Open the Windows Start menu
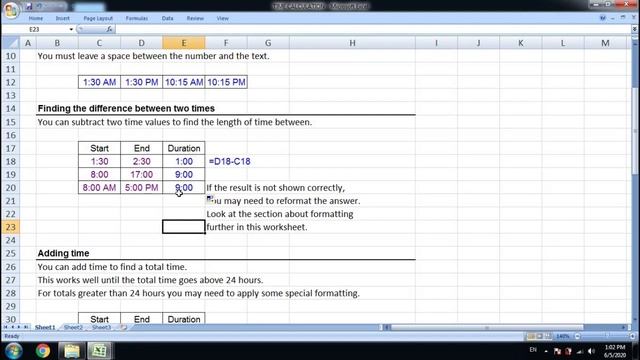Viewport: 640px width, 360px height. point(13,351)
